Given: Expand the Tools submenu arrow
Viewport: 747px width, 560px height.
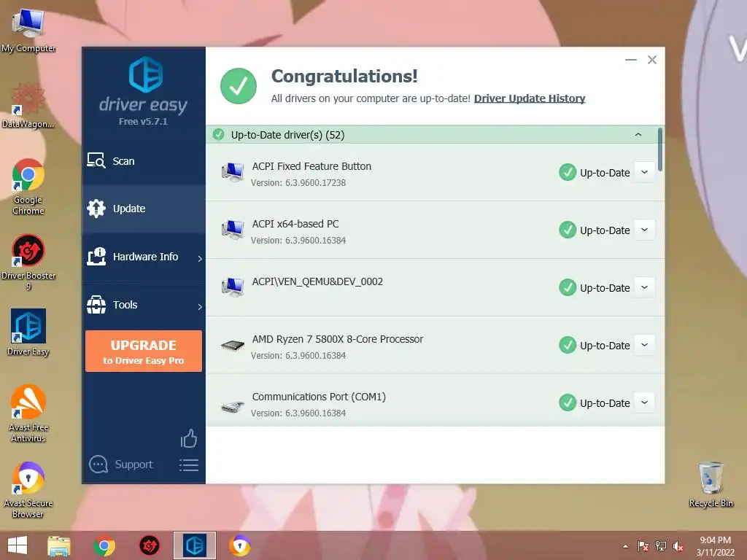Looking at the screenshot, I should click(x=200, y=306).
